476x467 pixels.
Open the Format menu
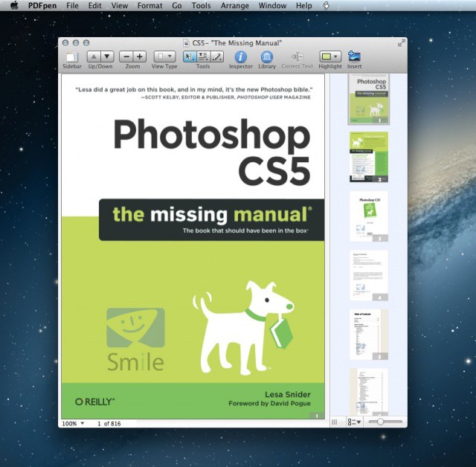pos(149,5)
